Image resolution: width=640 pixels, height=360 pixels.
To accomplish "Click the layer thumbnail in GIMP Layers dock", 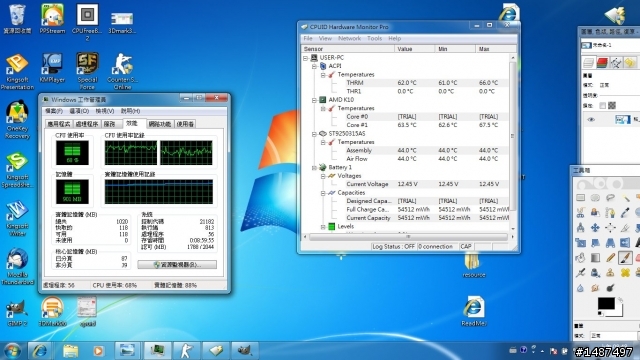I will coord(622,120).
